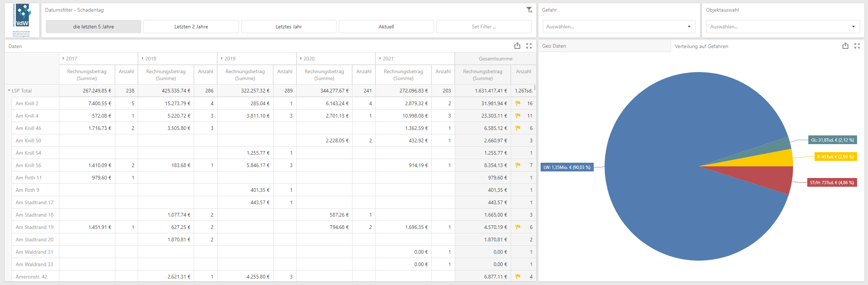Switch to Verteilung auf Gefahren tab

701,46
